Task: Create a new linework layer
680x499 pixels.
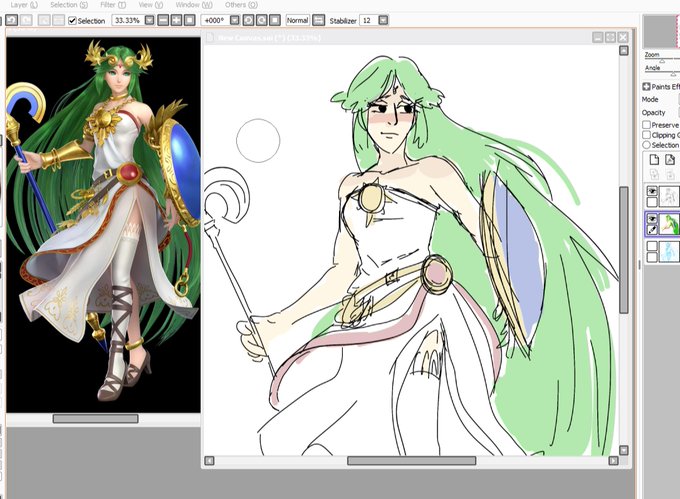Action: (670, 160)
